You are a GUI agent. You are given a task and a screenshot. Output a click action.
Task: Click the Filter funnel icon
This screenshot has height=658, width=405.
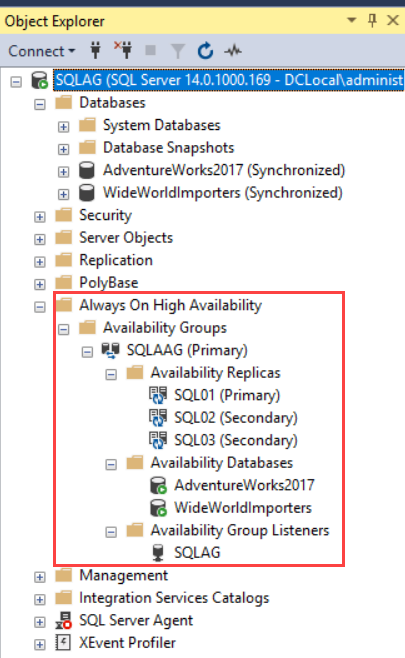pos(178,51)
